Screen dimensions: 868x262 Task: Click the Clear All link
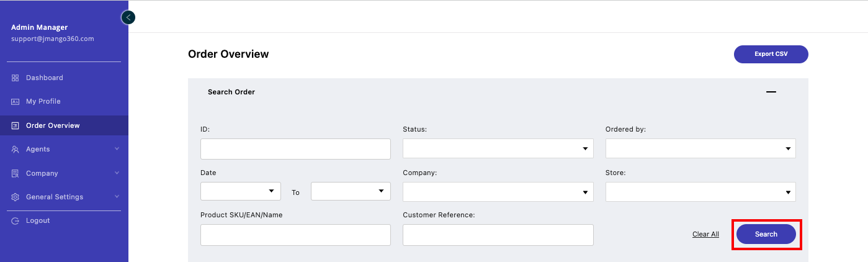pyautogui.click(x=705, y=234)
